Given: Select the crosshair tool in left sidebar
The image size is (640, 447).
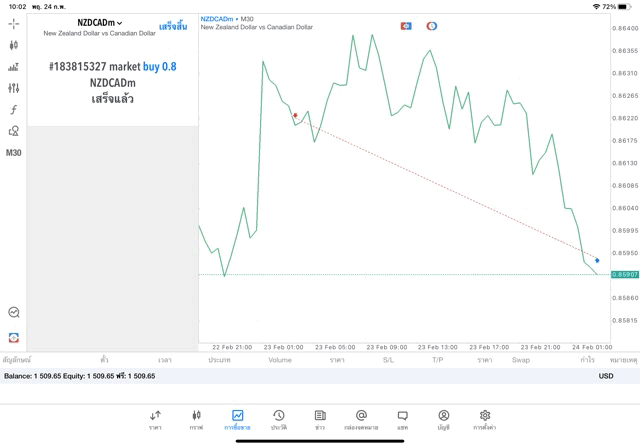Looking at the screenshot, I should coord(13,24).
